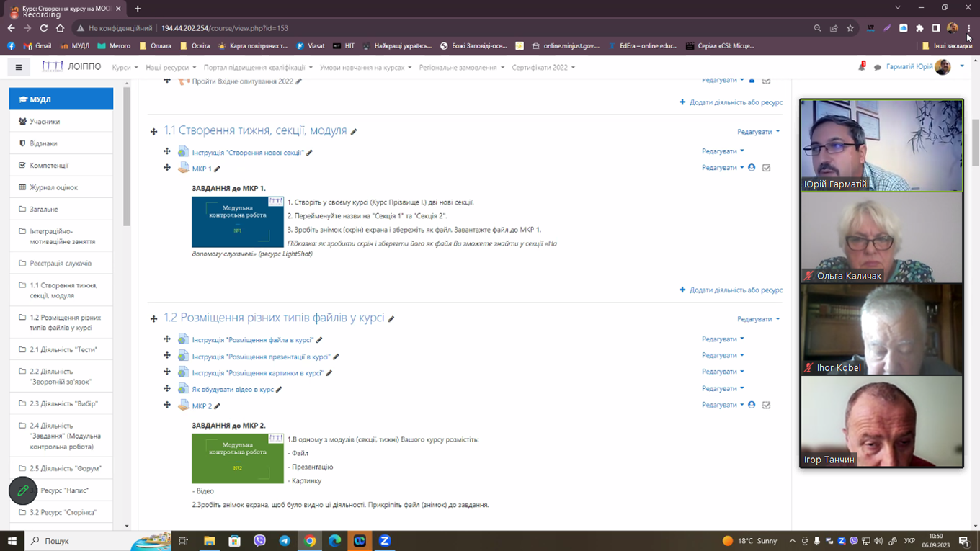Open the Сертифікати 2022 menu
Viewport: 980px width, 551px height.
[543, 68]
